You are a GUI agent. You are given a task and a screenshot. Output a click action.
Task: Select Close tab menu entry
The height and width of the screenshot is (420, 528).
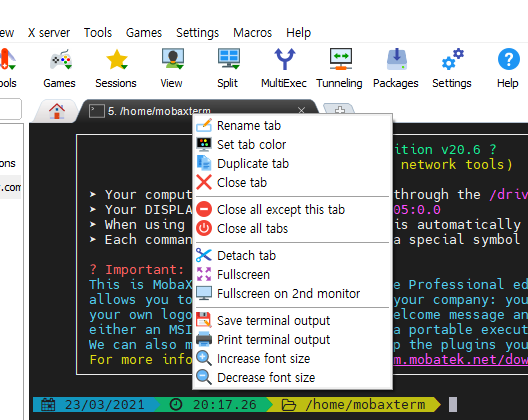pyautogui.click(x=292, y=182)
